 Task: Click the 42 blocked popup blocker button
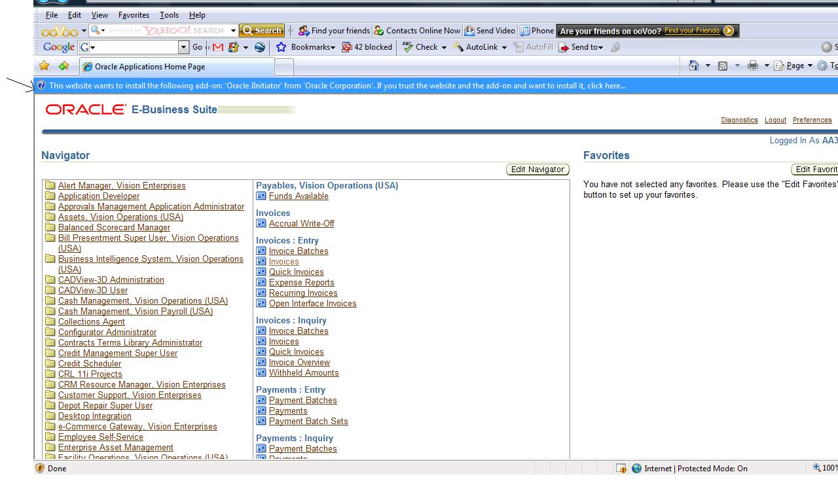367,47
